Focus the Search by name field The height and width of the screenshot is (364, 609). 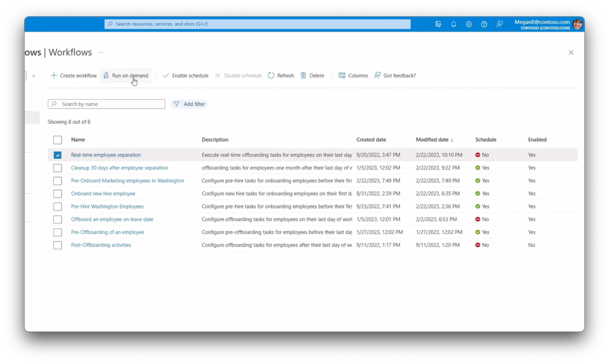[x=107, y=104]
